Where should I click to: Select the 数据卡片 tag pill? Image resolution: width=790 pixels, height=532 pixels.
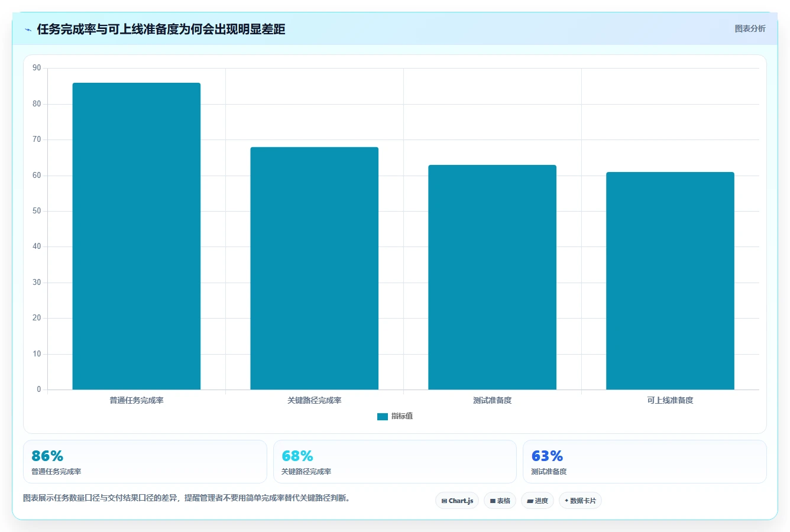pos(580,501)
